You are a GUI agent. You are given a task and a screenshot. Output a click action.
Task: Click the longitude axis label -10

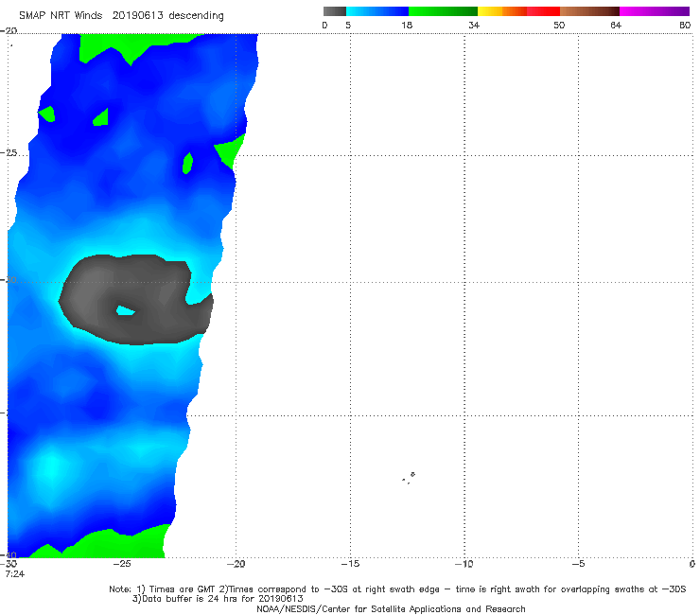tap(464, 564)
